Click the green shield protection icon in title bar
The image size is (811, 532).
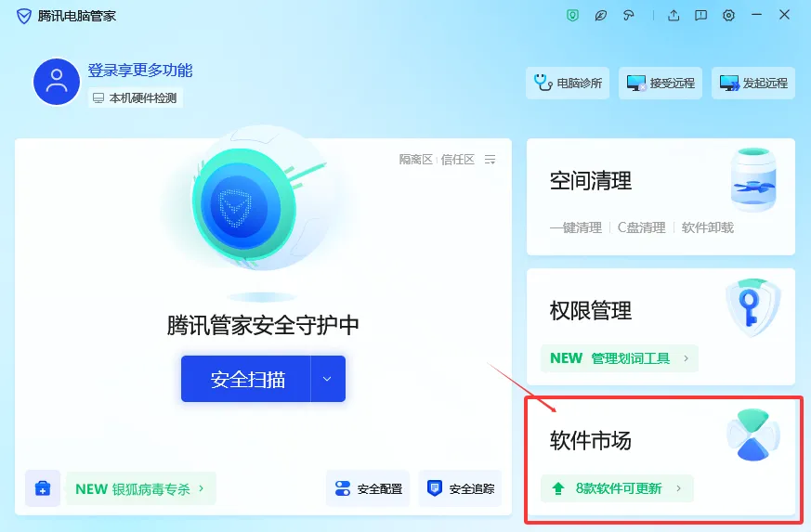[572, 16]
